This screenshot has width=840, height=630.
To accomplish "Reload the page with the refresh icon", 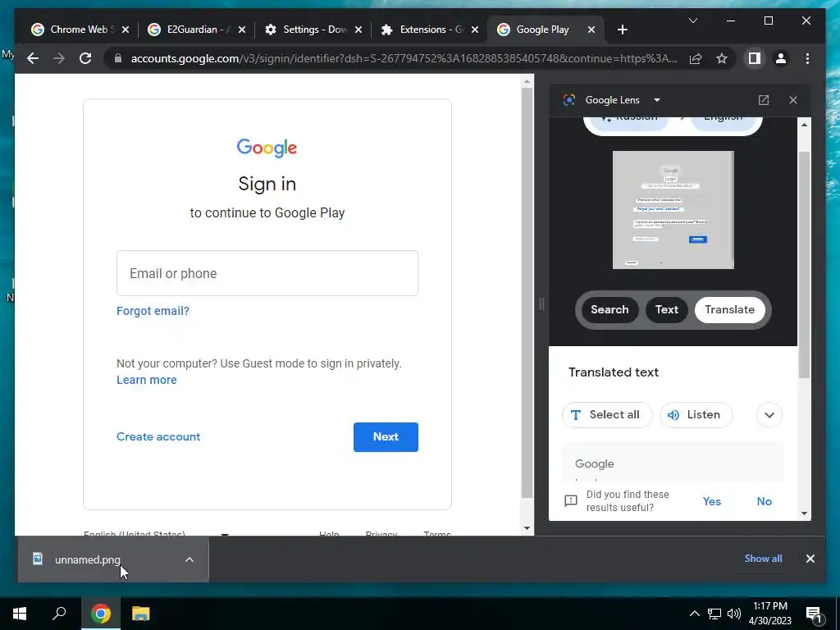I will pyautogui.click(x=85, y=58).
